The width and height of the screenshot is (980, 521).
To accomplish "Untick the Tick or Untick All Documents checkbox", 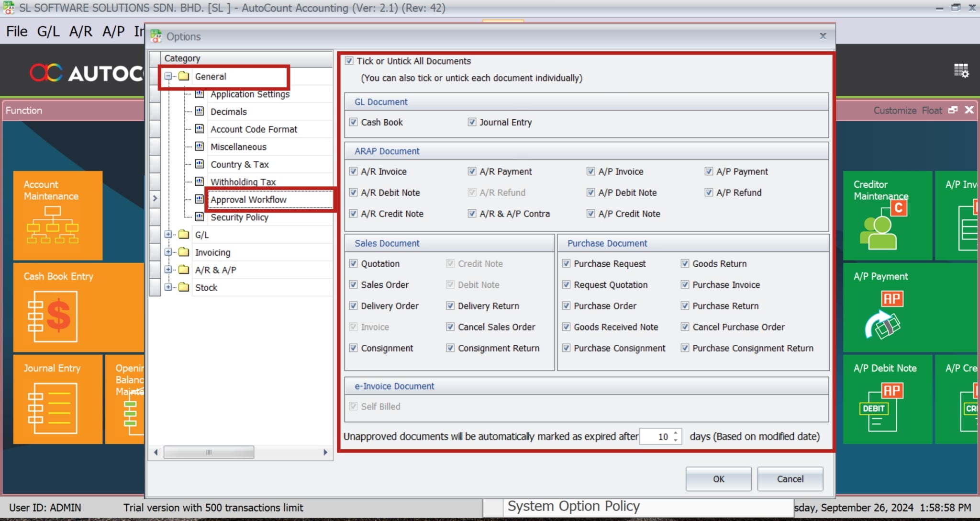I will click(x=349, y=61).
